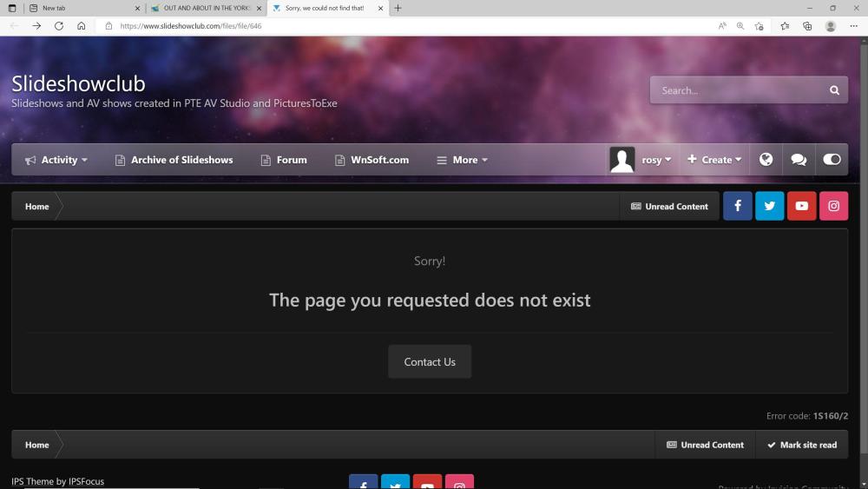Click the Facebook icon in top breadcrumb bar
The height and width of the screenshot is (489, 868).
pos(737,206)
